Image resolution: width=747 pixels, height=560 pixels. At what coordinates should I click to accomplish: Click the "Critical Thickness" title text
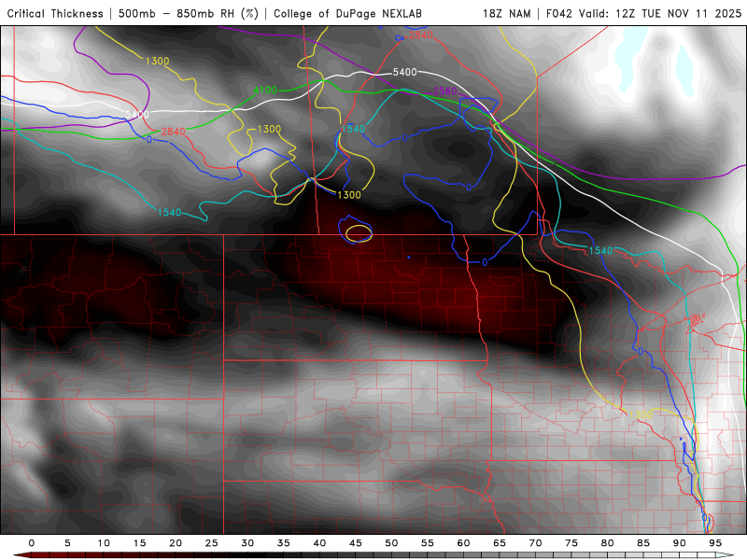[x=55, y=13]
